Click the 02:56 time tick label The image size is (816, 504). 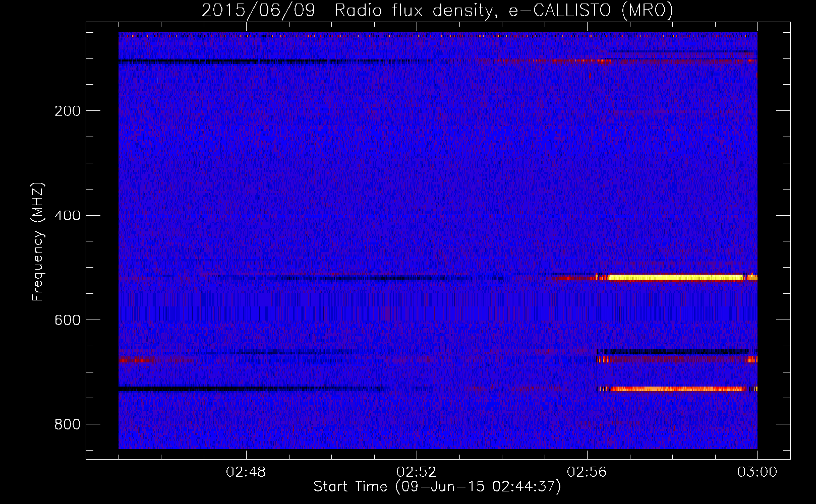[x=587, y=472]
